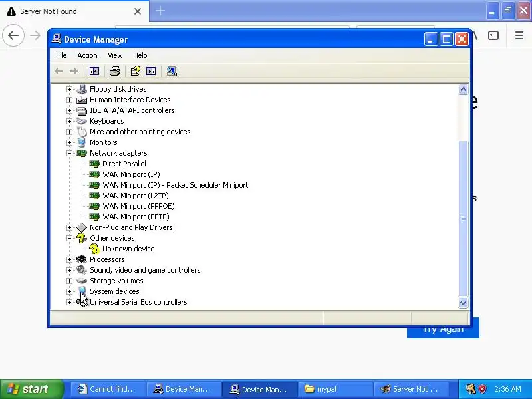Click the scrollbar down arrow in device tree
The image size is (532, 399).
coord(463,303)
